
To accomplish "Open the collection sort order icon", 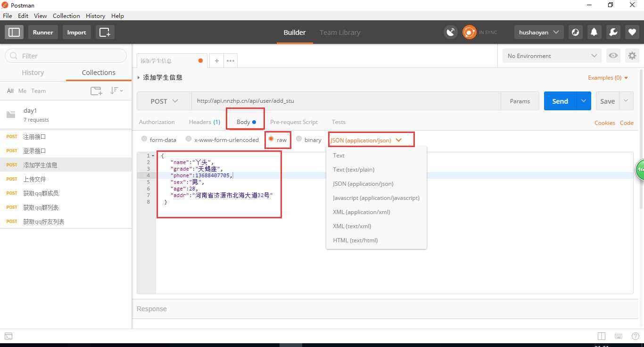I will pos(116,91).
